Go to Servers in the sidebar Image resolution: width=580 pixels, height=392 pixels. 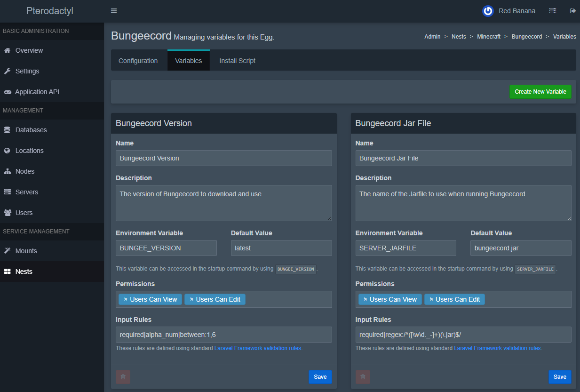point(52,192)
